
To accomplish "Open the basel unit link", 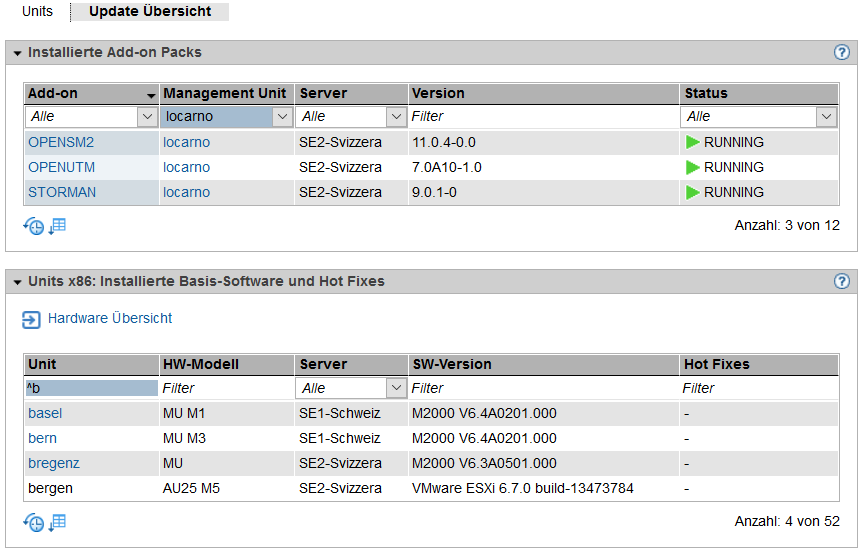I will [45, 413].
